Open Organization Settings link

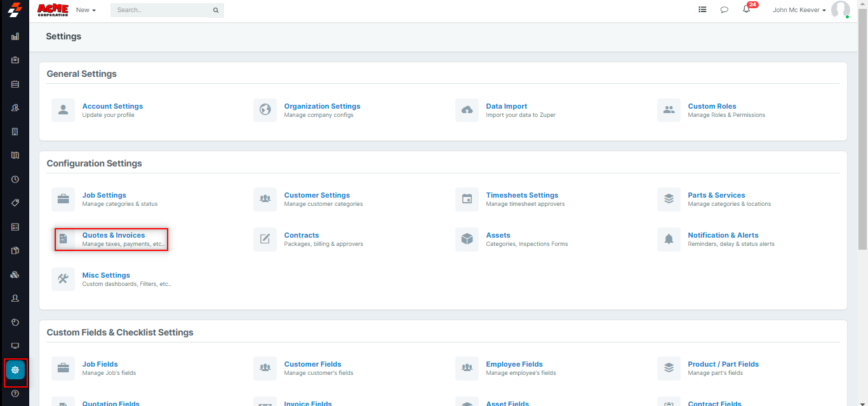point(322,106)
